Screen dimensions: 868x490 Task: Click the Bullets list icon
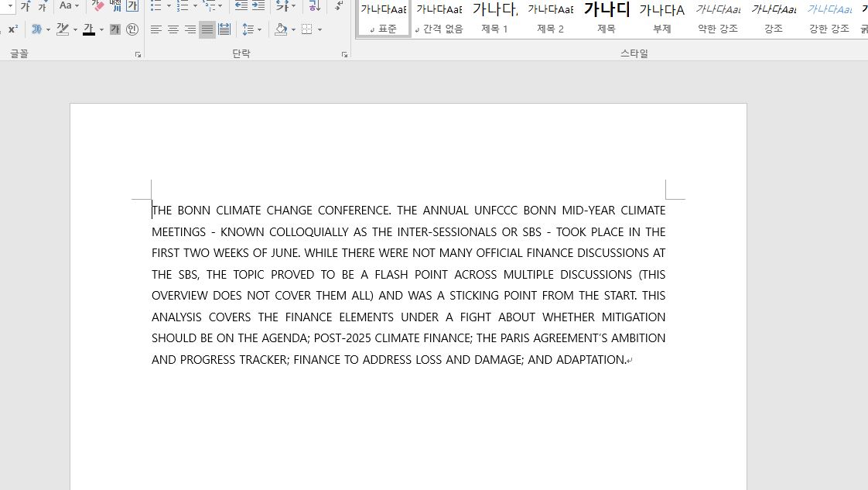pos(156,6)
